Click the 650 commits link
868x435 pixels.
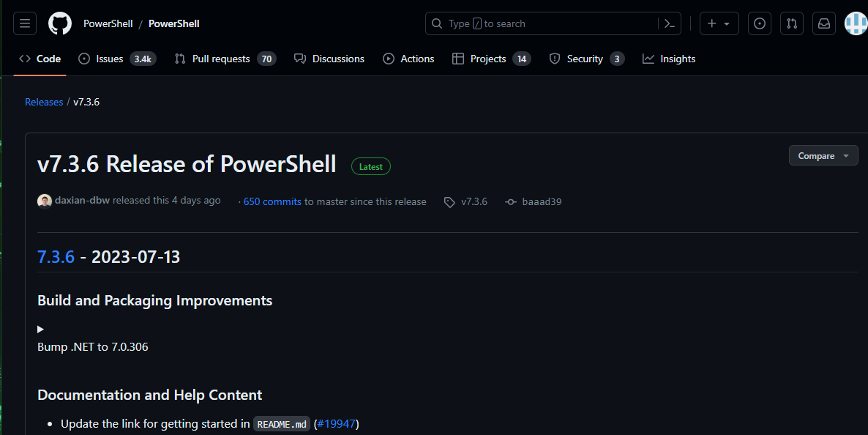[x=272, y=201]
